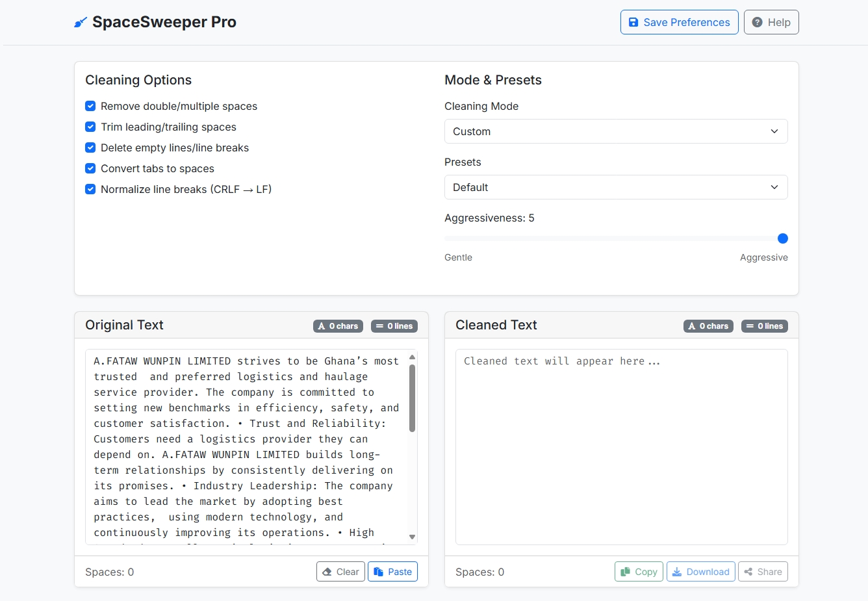Click the Mode & Presets heading
This screenshot has height=601, width=868.
(493, 80)
